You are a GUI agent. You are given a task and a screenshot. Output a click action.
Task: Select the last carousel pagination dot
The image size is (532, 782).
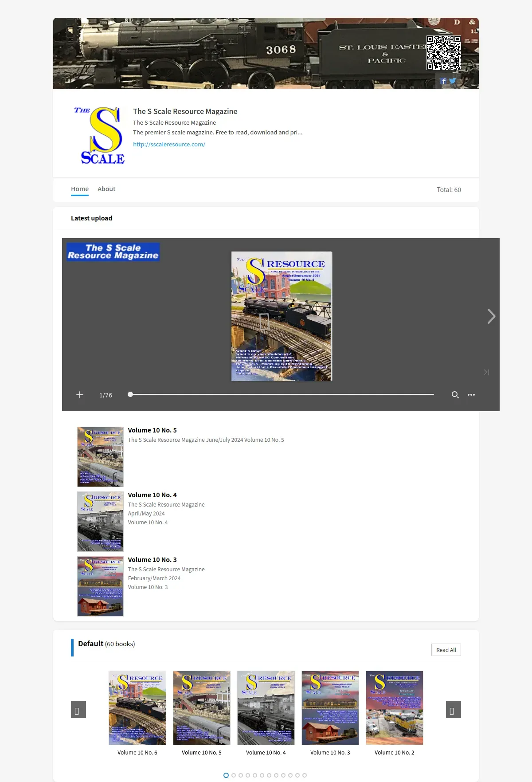click(305, 775)
